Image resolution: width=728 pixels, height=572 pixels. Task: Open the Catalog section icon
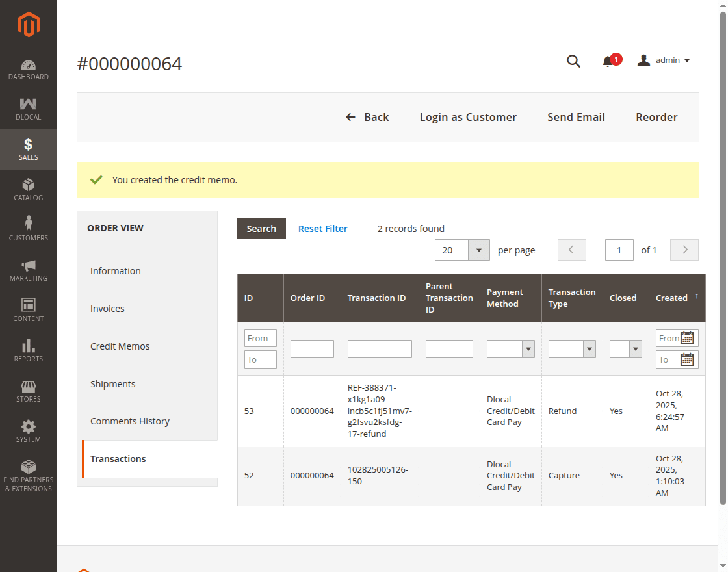(x=29, y=189)
